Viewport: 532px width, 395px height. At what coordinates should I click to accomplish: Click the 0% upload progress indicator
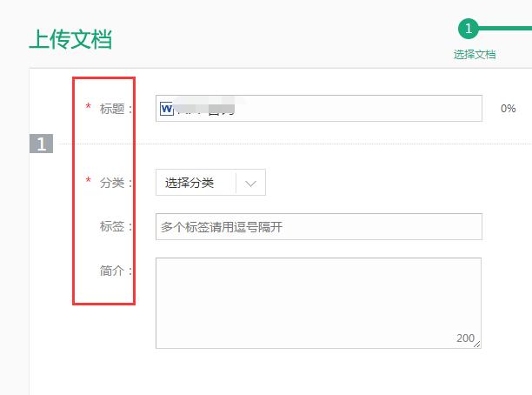click(508, 110)
